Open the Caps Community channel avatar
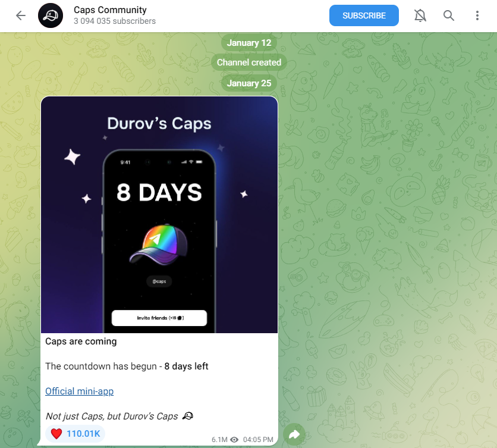 pos(51,15)
